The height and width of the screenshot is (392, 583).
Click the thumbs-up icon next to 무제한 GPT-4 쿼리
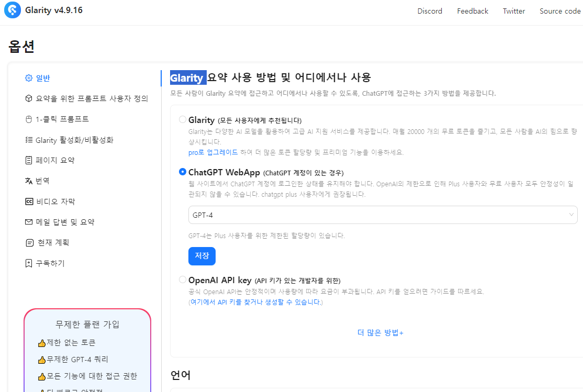pyautogui.click(x=42, y=360)
